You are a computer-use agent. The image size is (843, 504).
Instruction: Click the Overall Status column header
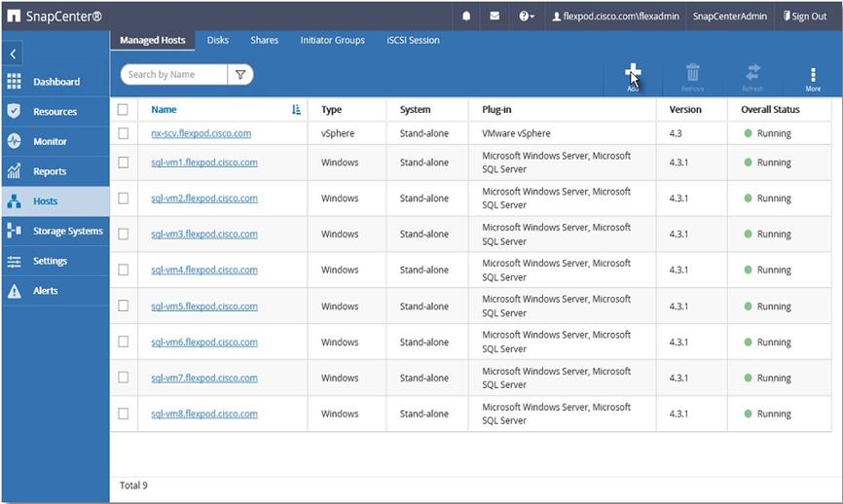coord(770,110)
